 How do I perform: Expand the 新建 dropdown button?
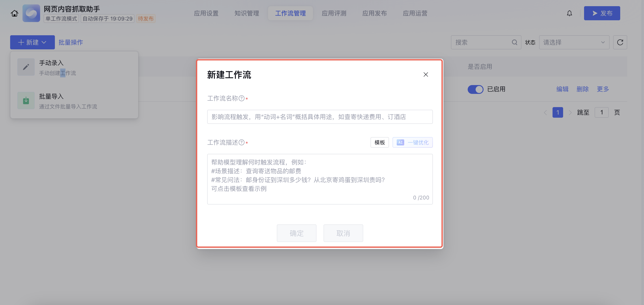point(32,42)
